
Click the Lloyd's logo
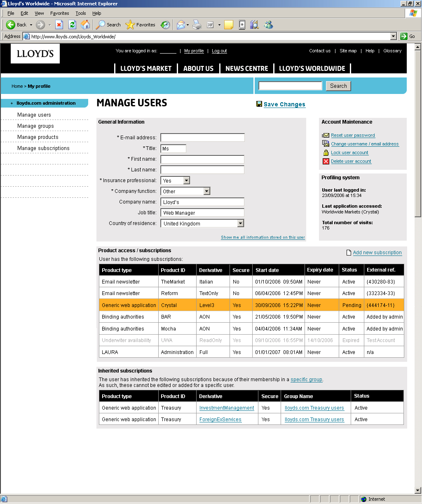point(35,54)
